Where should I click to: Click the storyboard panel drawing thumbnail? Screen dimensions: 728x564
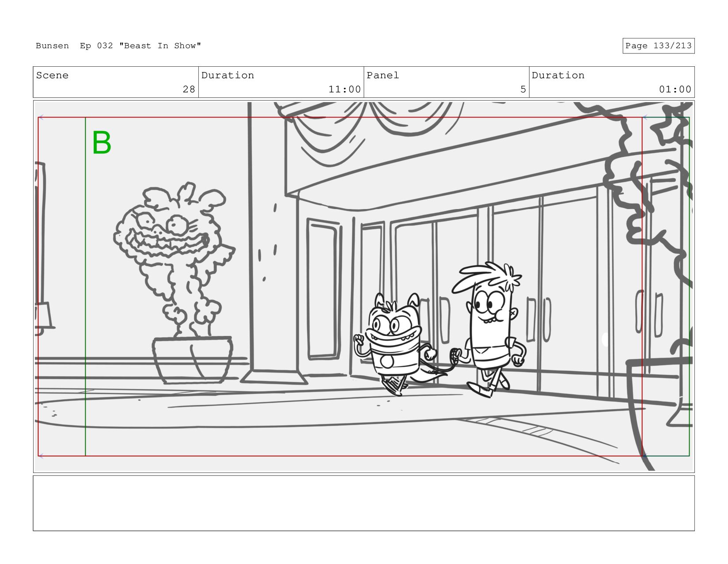[364, 286]
